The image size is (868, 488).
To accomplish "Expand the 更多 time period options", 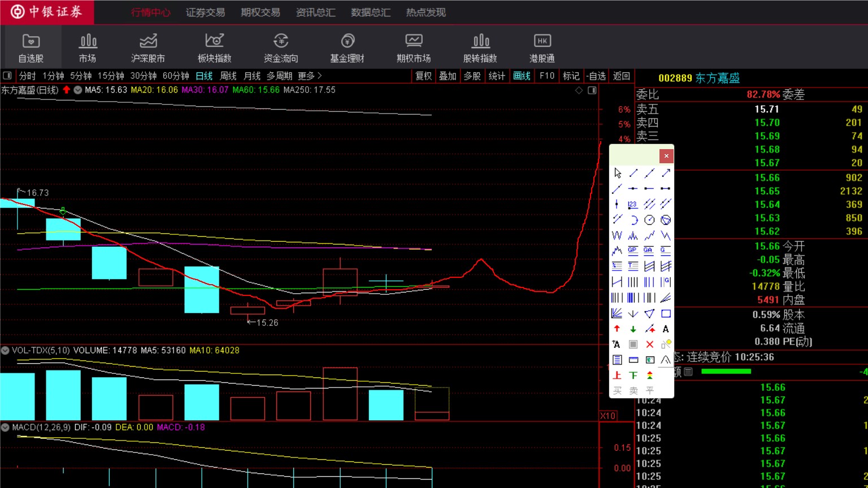I will (309, 76).
